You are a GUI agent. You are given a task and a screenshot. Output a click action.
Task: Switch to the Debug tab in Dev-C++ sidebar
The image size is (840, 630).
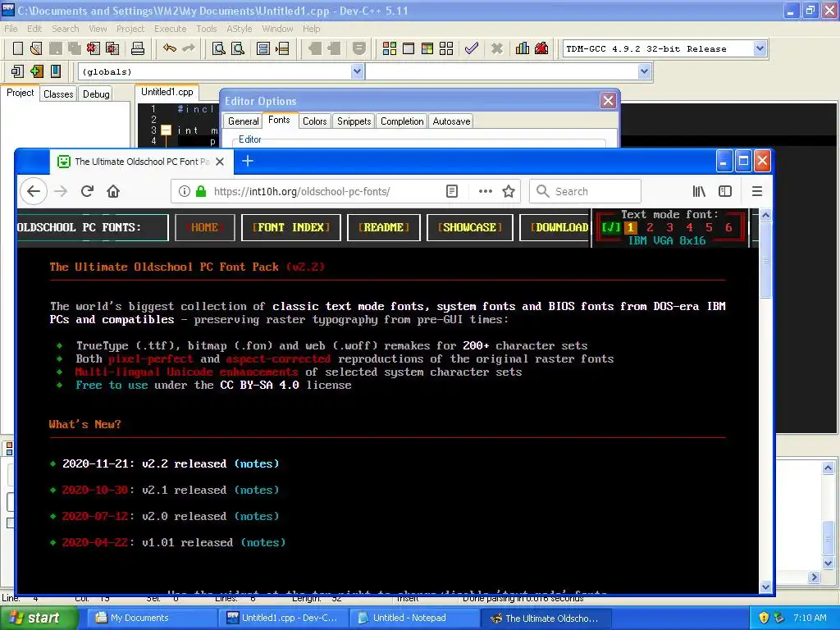96,94
